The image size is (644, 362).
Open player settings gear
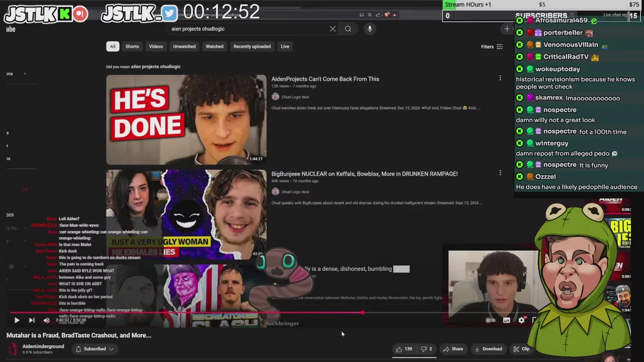tap(522, 320)
